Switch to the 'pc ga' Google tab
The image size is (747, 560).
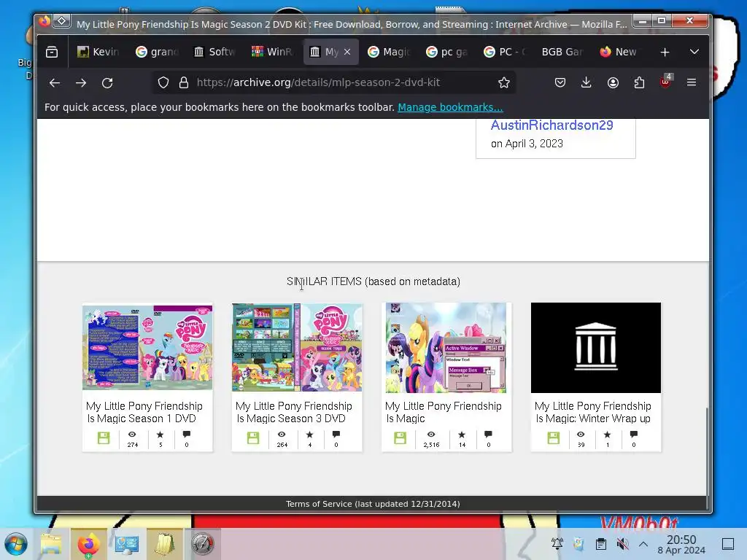pos(447,52)
